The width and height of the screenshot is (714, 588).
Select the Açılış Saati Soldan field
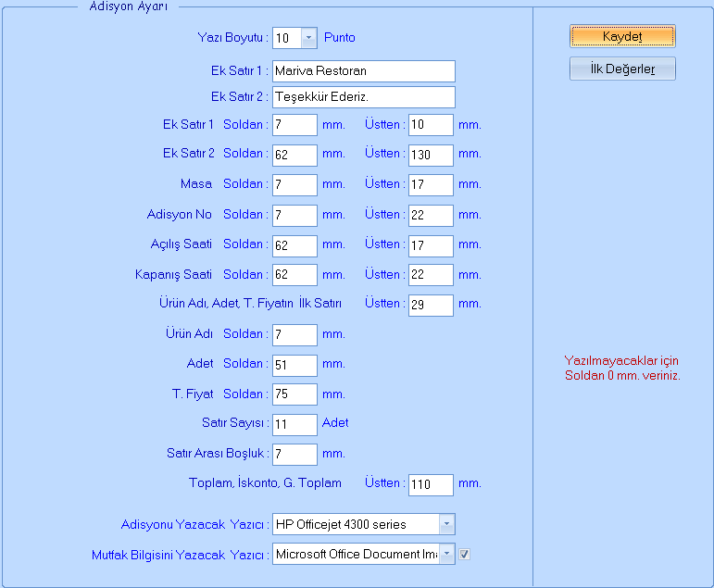click(x=294, y=245)
